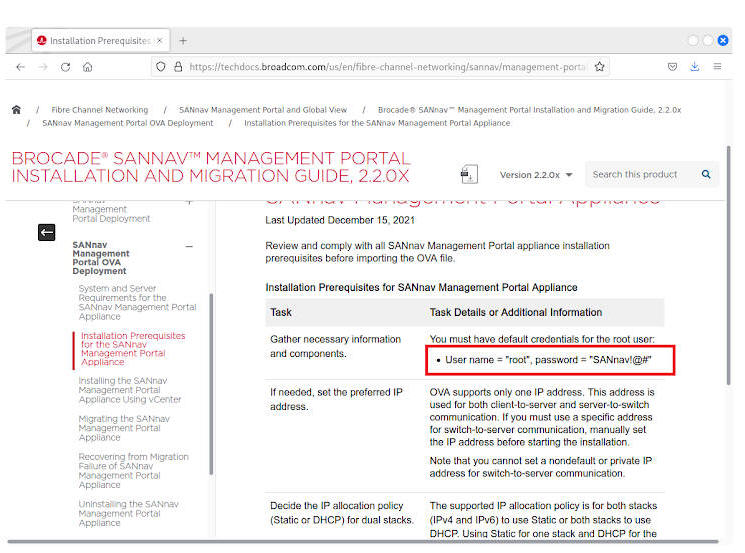The width and height of the screenshot is (745, 553).
Task: Select SANnav Management Portal OVA Deployment heading
Action: click(x=101, y=258)
